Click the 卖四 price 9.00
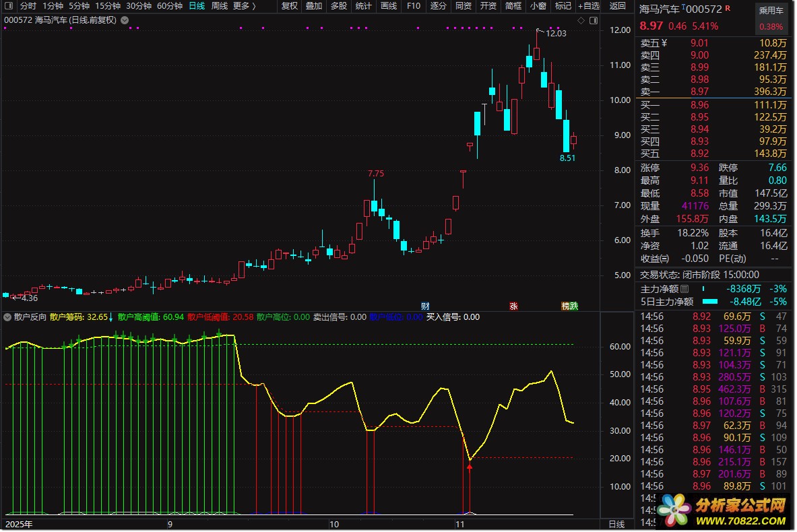797x532 pixels. pyautogui.click(x=699, y=55)
